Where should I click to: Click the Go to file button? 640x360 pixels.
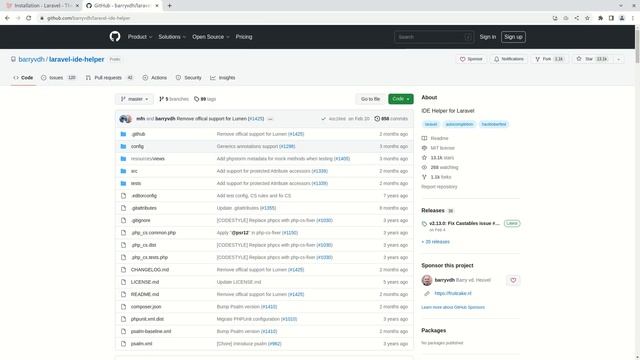(x=370, y=99)
